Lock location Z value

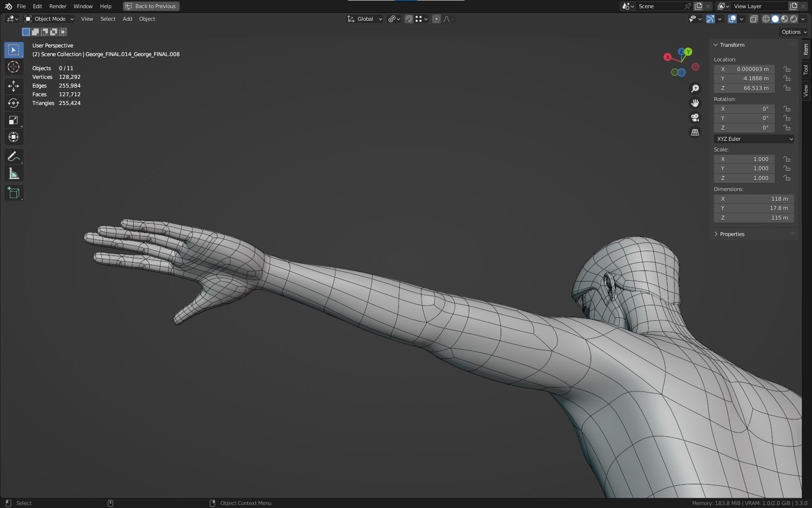[787, 88]
